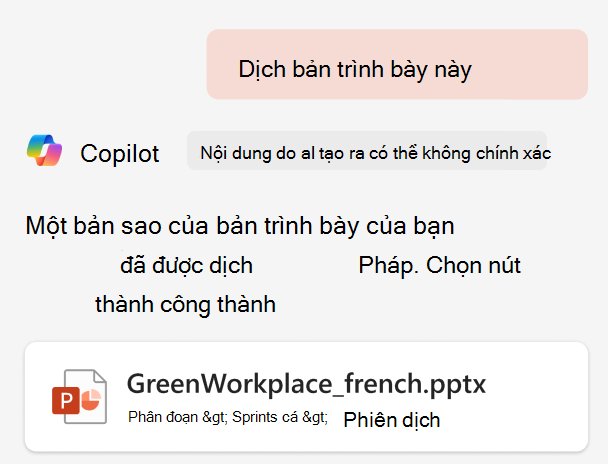The image size is (608, 464).
Task: Click the Copilot logo icon
Action: [45, 150]
